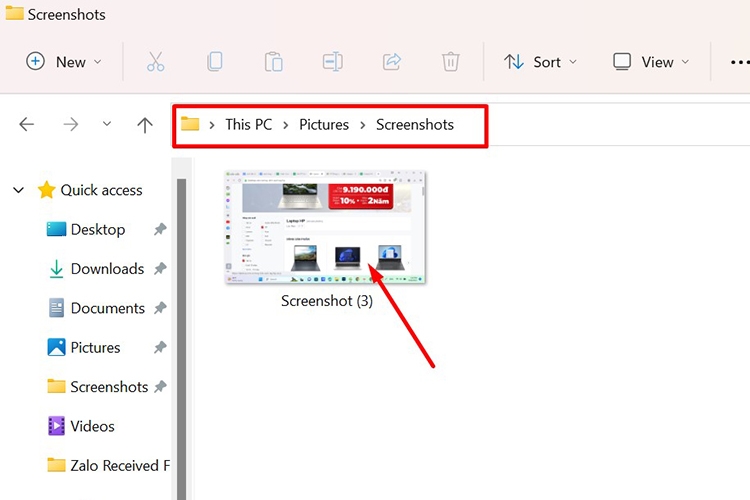The height and width of the screenshot is (500, 750).
Task: Open the New dropdown chevron
Action: click(98, 62)
